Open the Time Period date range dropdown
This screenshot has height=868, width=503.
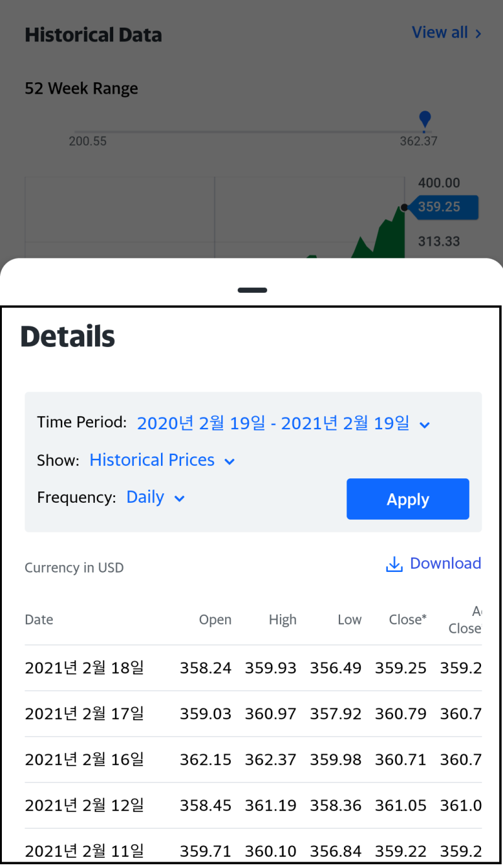(x=273, y=424)
